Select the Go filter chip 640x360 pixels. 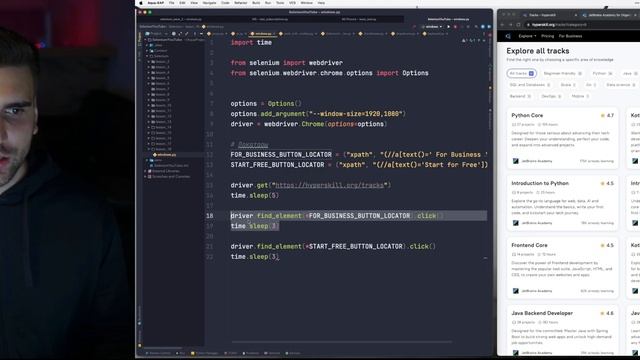coord(591,85)
